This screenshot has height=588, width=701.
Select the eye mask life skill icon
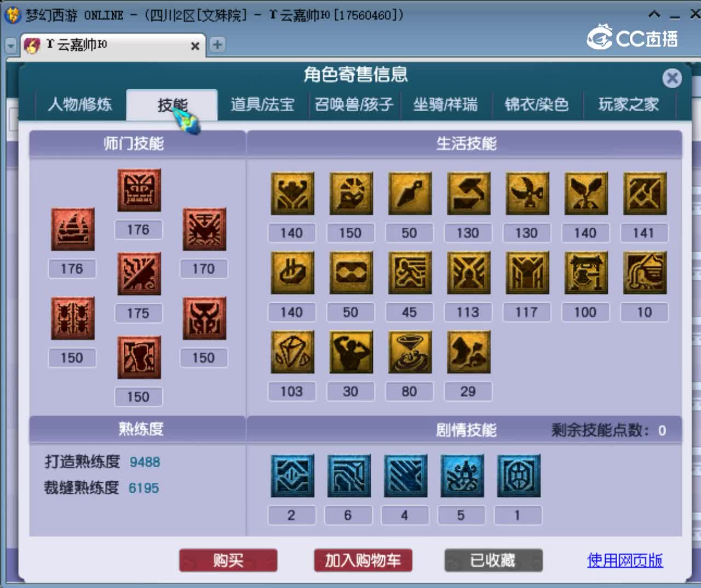pos(351,273)
